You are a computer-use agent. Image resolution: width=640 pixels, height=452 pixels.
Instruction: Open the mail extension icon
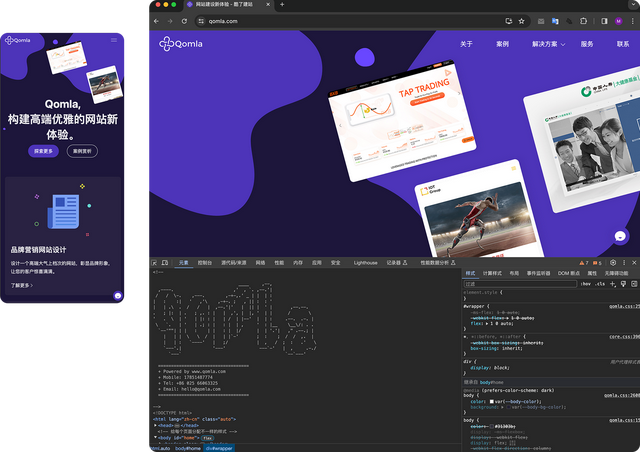click(x=541, y=21)
